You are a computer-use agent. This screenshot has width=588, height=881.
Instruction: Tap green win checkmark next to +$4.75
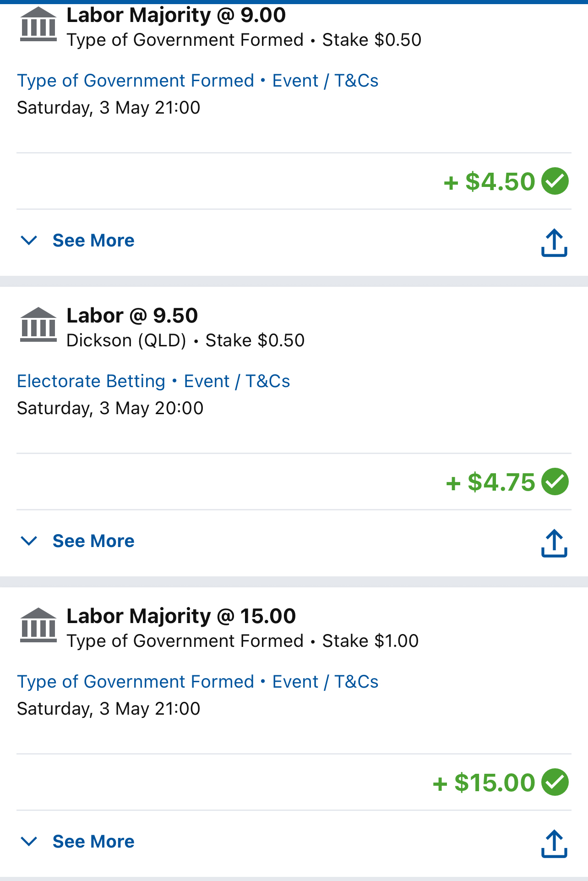click(x=555, y=482)
